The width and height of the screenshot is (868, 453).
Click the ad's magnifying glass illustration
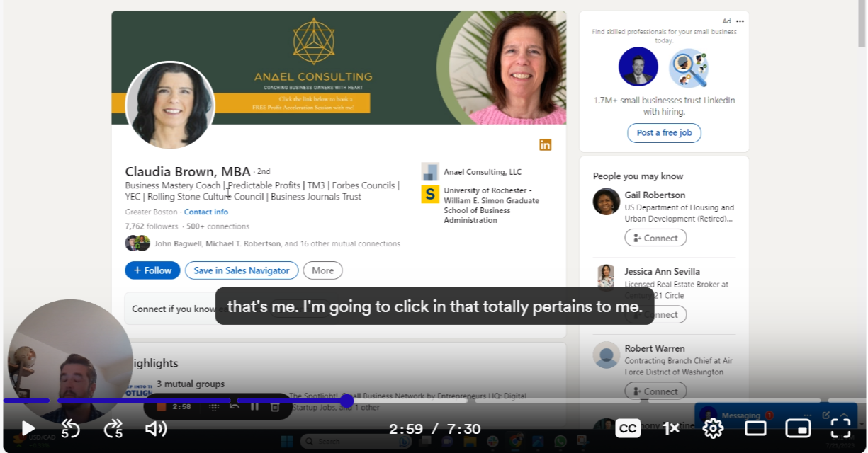coord(689,67)
